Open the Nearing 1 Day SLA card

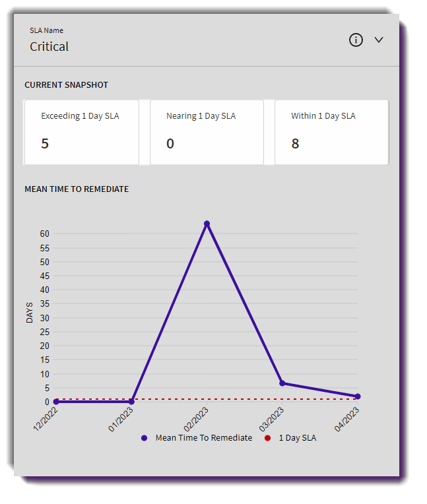pos(207,132)
